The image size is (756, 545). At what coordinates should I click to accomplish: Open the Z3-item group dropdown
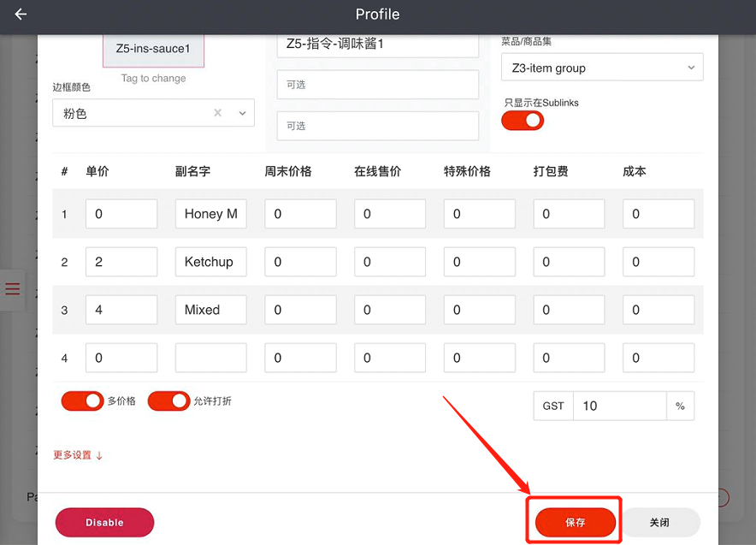(x=602, y=67)
